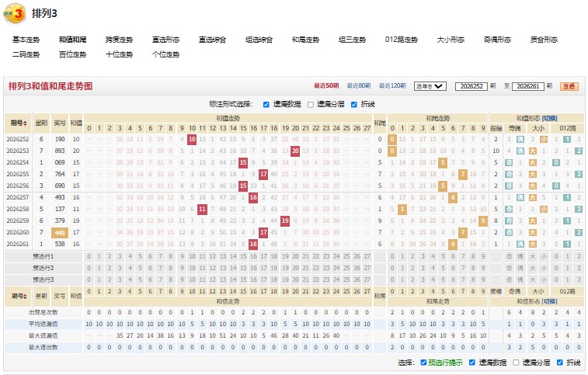588x375 pixels.
Task: Select 15 in the 预选行2 和值 cells
Action: pos(243,269)
